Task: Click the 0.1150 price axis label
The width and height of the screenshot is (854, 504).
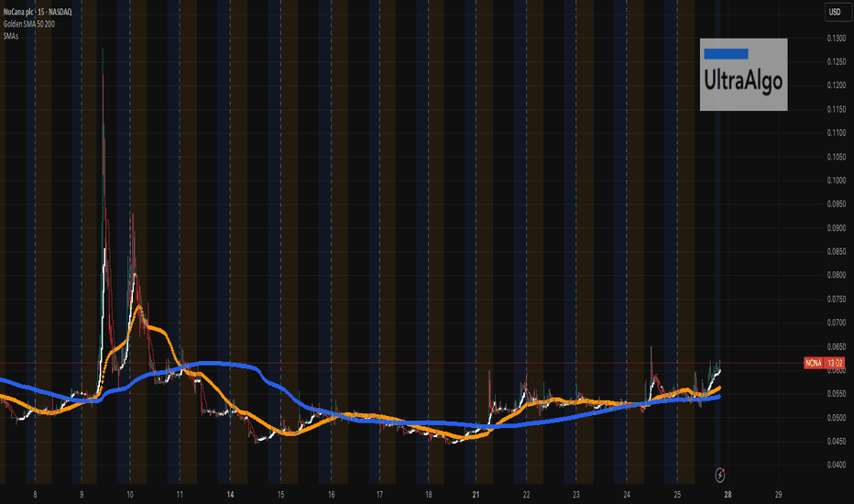Action: (836, 109)
